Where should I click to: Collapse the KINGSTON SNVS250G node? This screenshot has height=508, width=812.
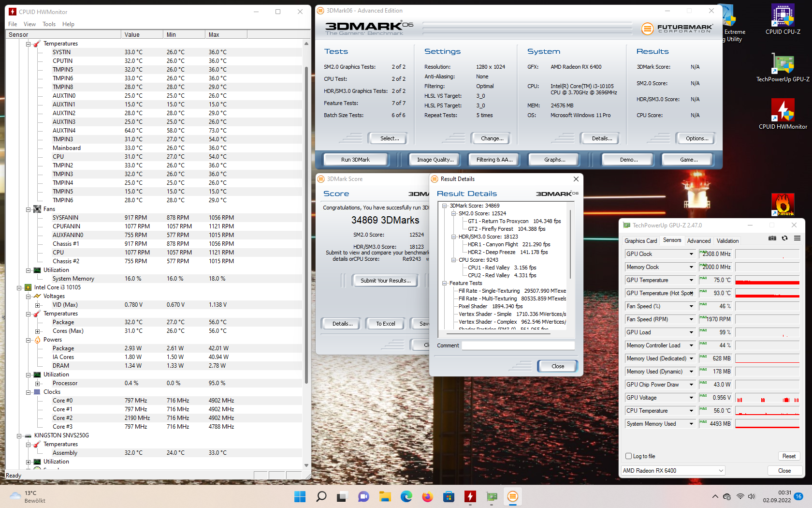19,436
